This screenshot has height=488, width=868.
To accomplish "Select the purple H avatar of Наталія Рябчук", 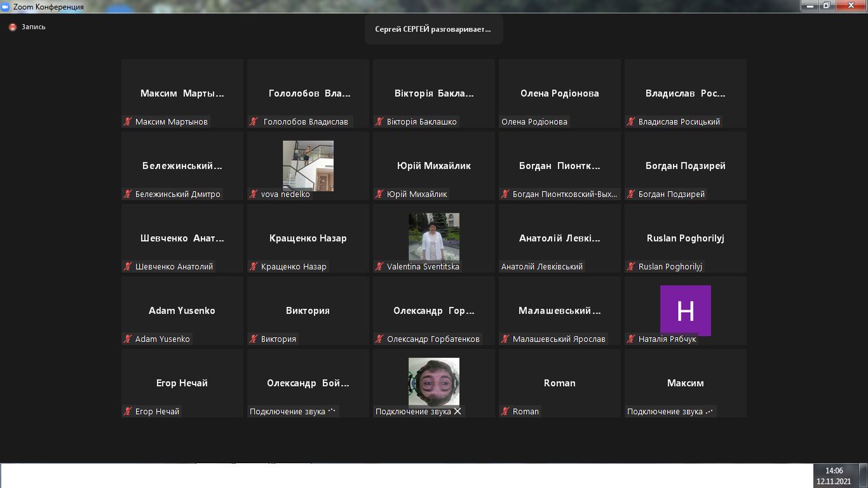I will (x=685, y=310).
